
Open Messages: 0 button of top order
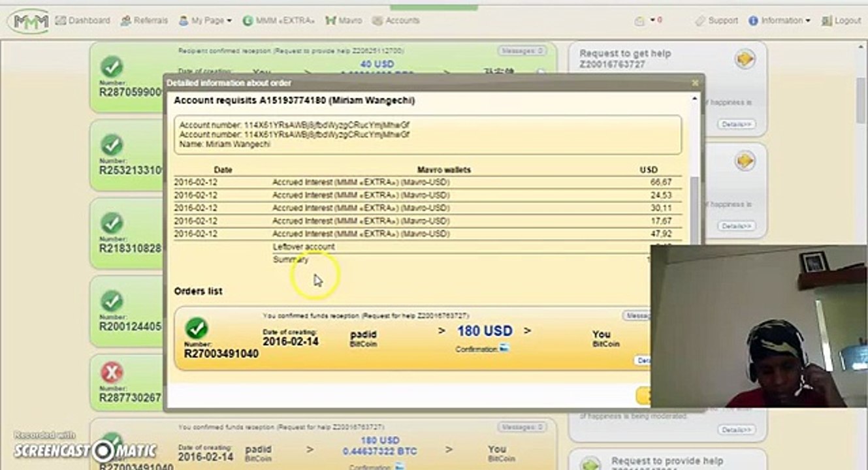tap(522, 50)
